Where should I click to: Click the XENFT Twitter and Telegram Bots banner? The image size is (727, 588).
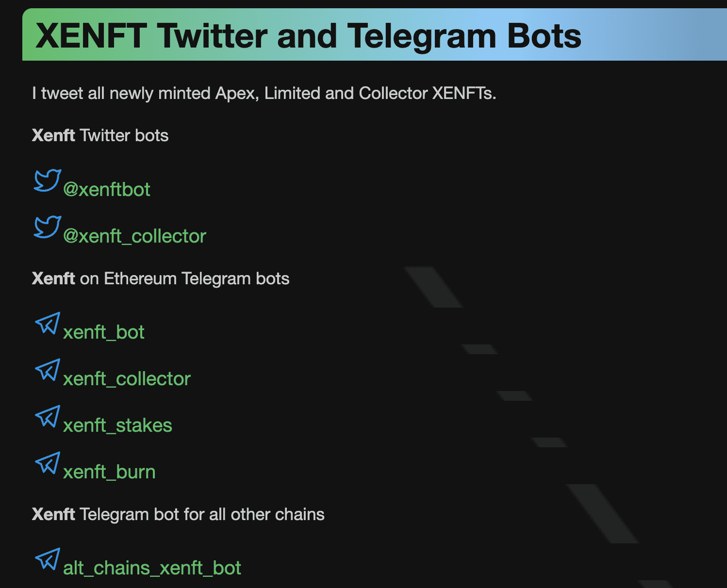(309, 35)
